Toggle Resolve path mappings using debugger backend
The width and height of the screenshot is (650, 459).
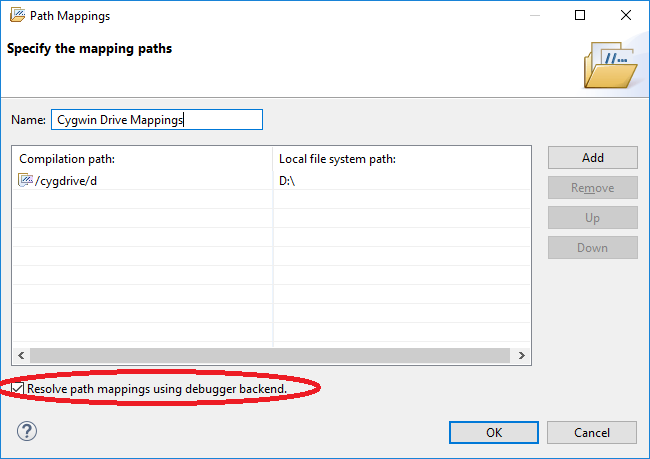tap(17, 389)
